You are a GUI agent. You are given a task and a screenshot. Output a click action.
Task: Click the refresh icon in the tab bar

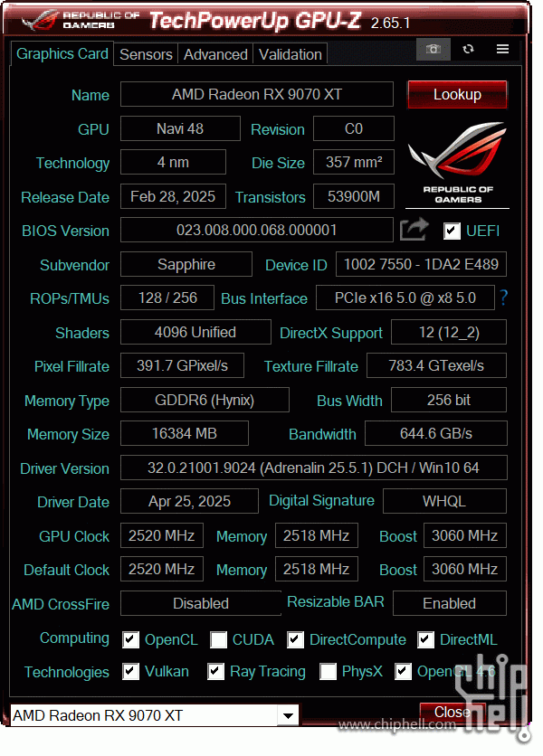point(468,49)
